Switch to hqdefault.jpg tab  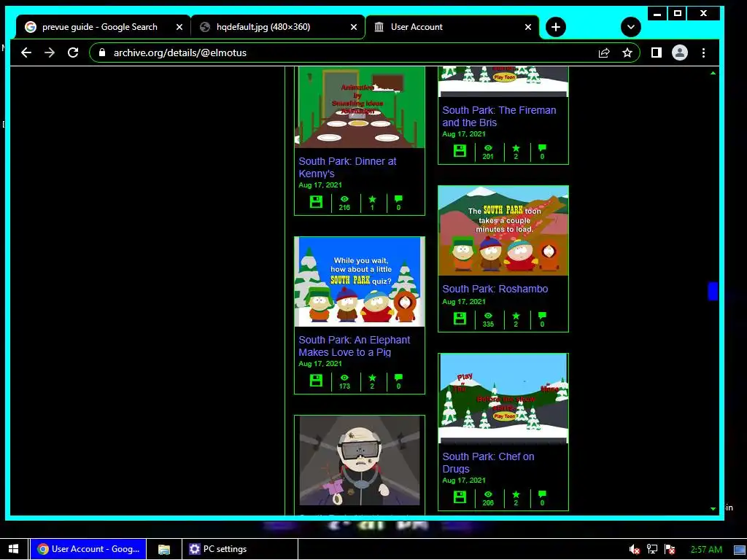coord(277,27)
